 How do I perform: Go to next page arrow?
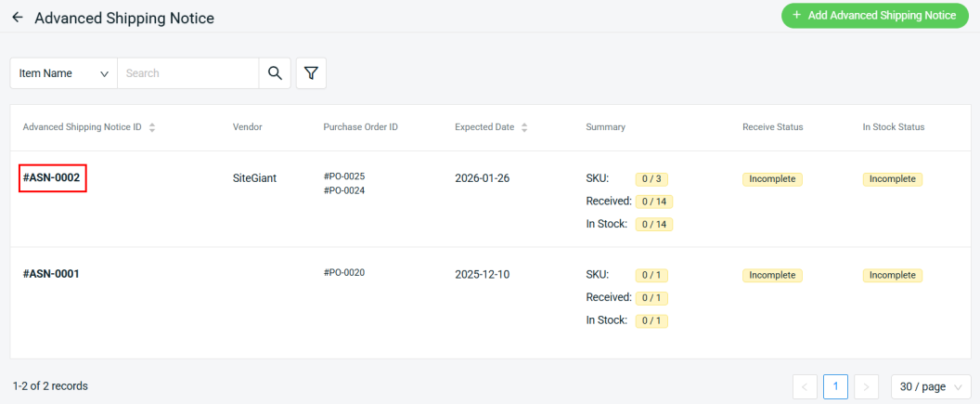pyautogui.click(x=866, y=386)
